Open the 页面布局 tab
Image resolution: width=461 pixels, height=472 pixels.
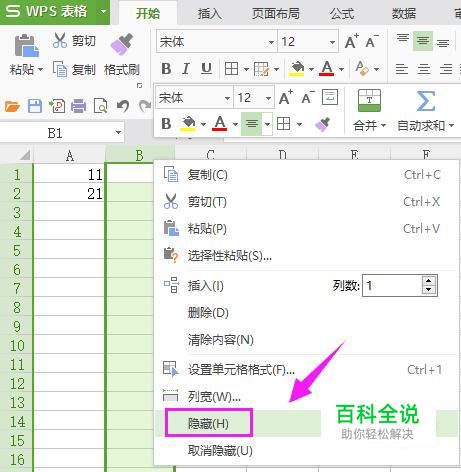click(x=275, y=14)
